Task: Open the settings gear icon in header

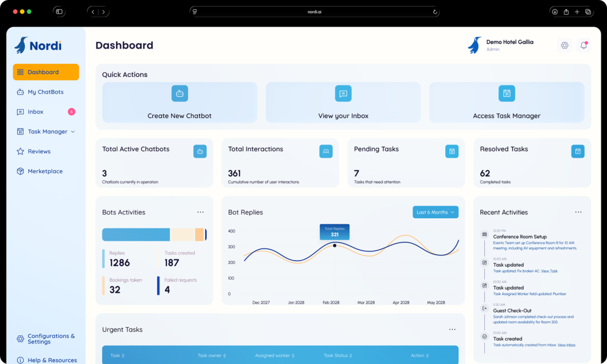Action: click(564, 46)
